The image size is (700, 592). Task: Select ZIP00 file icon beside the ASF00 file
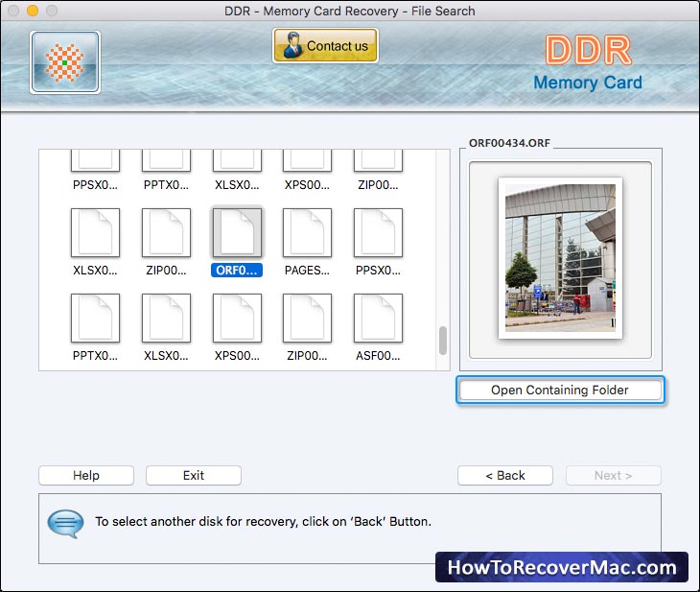pos(307,319)
